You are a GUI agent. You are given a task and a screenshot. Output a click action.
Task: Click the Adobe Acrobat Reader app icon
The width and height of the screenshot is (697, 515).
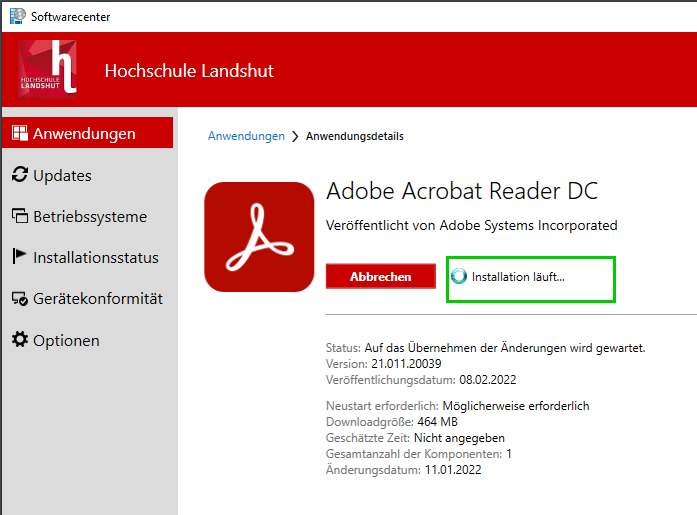(258, 236)
